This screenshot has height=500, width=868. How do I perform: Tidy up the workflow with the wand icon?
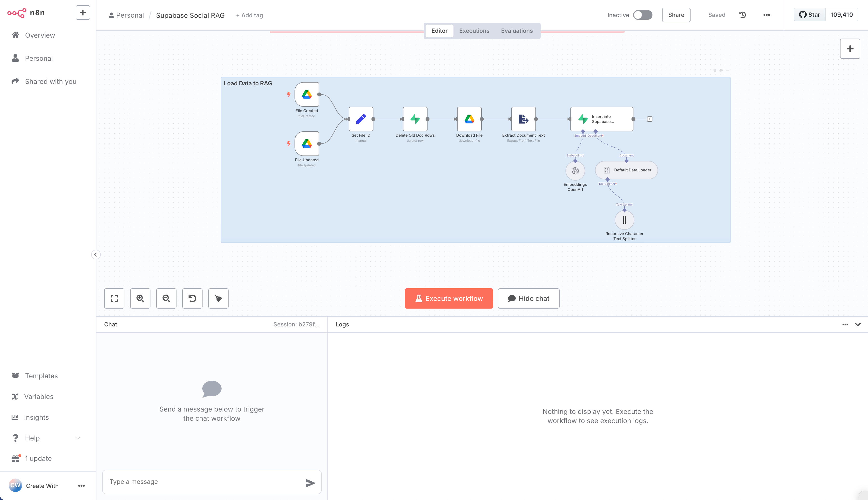pyautogui.click(x=218, y=298)
